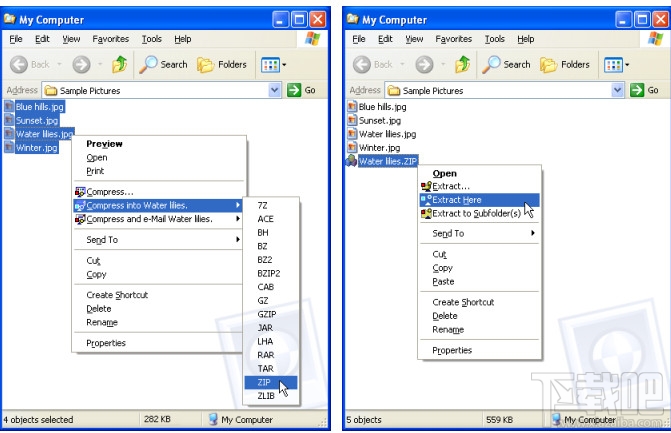Click Sunset.jpg file icon in left window
This screenshot has height=433, width=671.
click(9, 120)
